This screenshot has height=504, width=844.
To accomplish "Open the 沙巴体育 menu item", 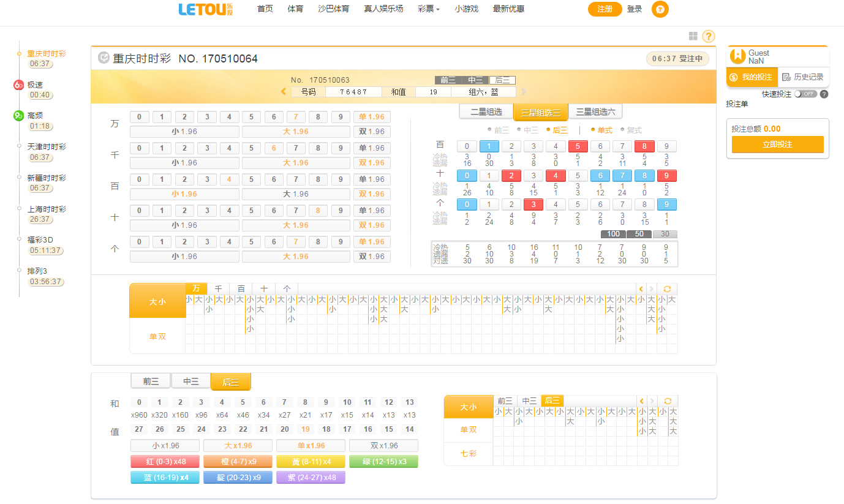I will (x=334, y=9).
